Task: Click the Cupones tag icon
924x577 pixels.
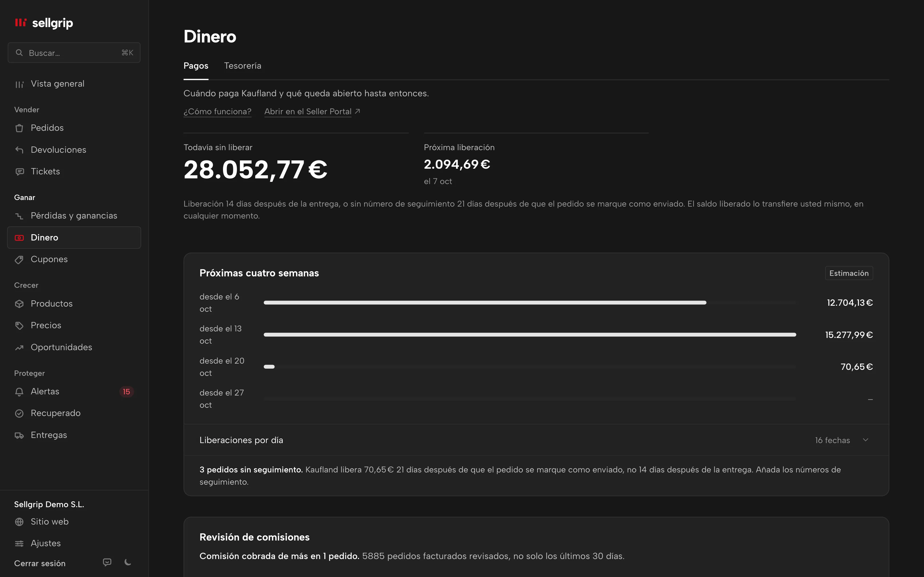Action: (19, 260)
